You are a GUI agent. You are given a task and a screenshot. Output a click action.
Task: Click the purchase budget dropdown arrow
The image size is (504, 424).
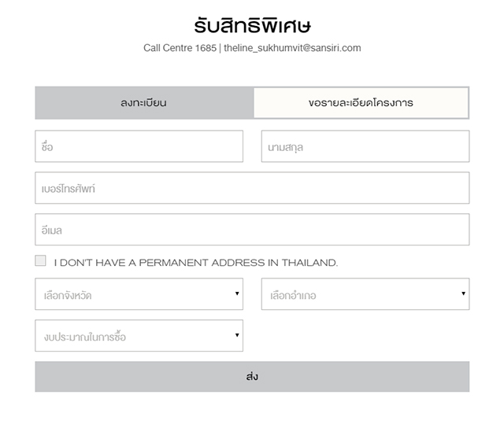click(x=237, y=336)
